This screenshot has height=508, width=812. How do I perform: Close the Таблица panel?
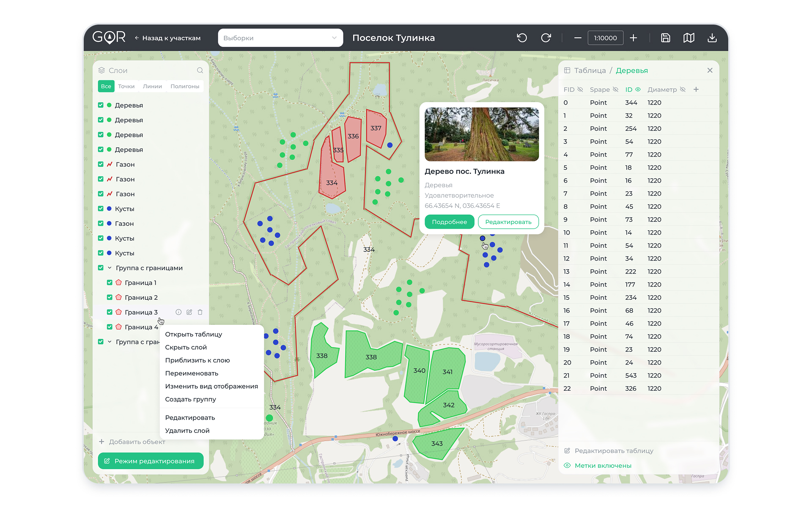[x=710, y=70]
